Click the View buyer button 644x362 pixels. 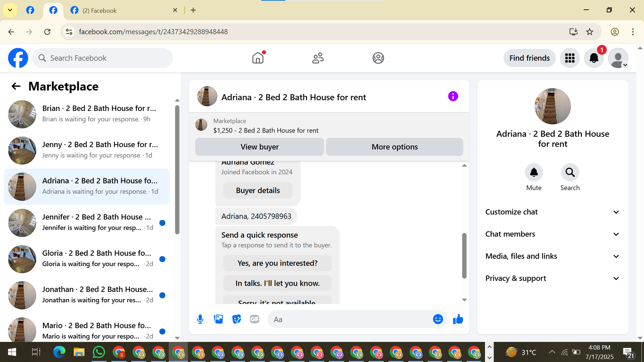tap(259, 147)
